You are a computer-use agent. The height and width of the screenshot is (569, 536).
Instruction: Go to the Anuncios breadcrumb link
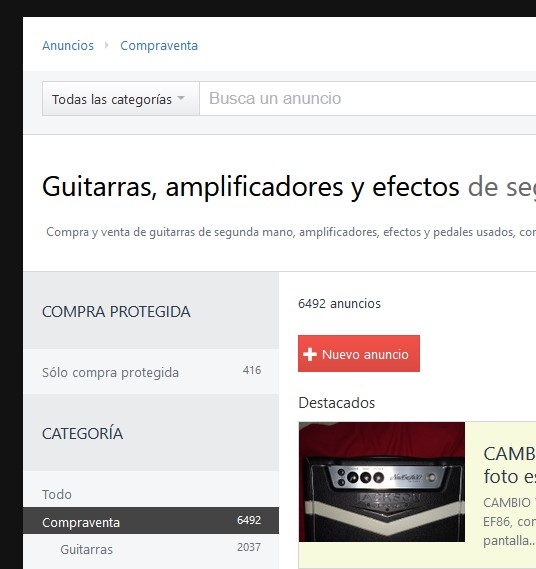pos(68,45)
